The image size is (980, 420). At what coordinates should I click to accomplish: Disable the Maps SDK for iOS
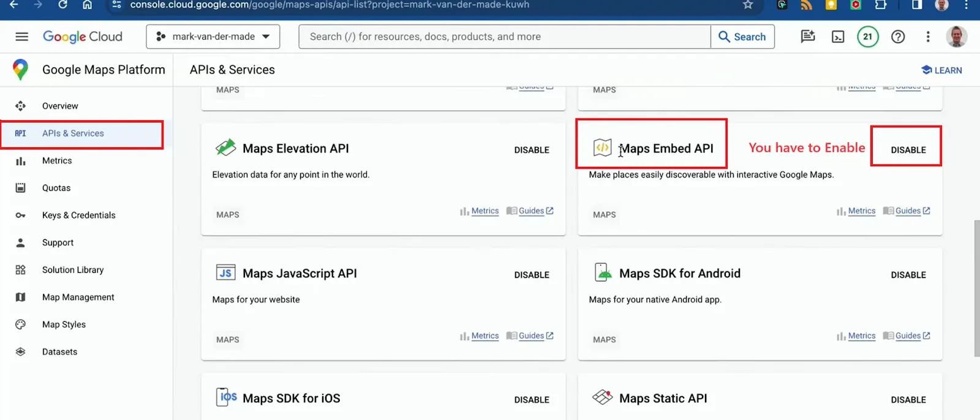pyautogui.click(x=532, y=400)
